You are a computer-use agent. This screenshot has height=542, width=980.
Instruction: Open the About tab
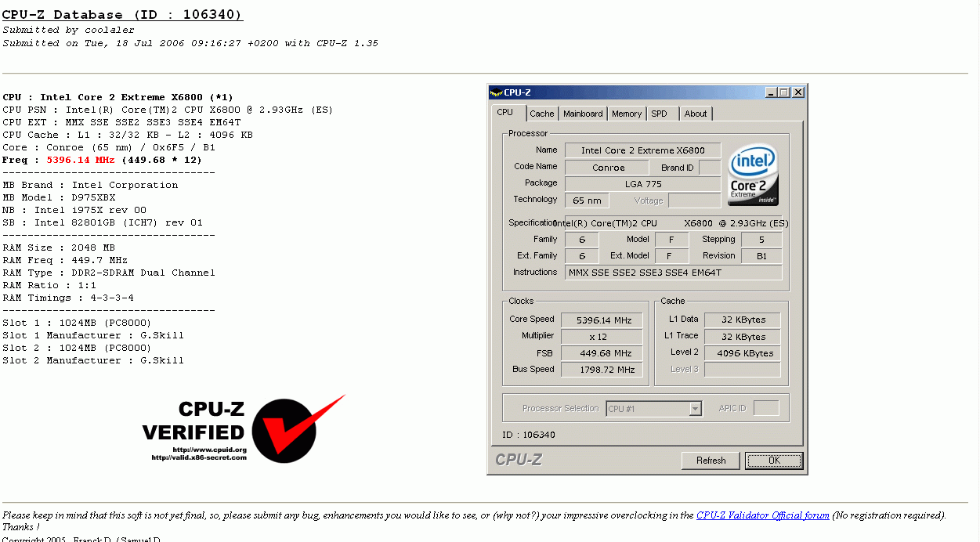pyautogui.click(x=696, y=114)
